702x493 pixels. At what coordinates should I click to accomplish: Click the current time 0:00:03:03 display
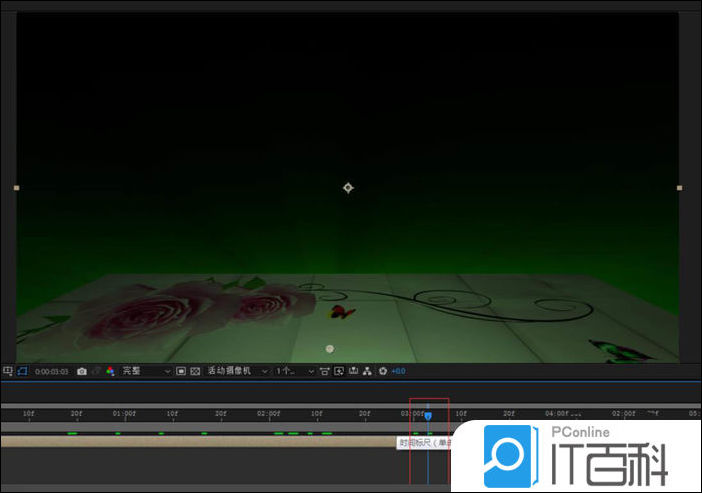tap(51, 372)
